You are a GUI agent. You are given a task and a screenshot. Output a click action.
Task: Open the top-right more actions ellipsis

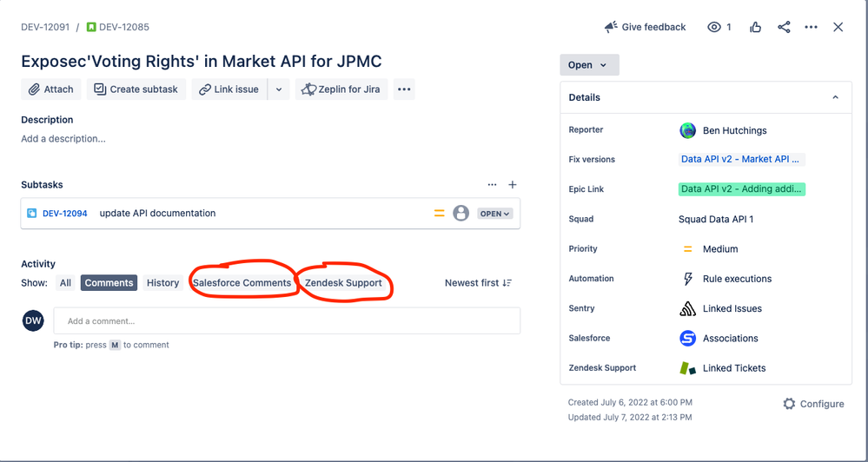[x=811, y=27]
